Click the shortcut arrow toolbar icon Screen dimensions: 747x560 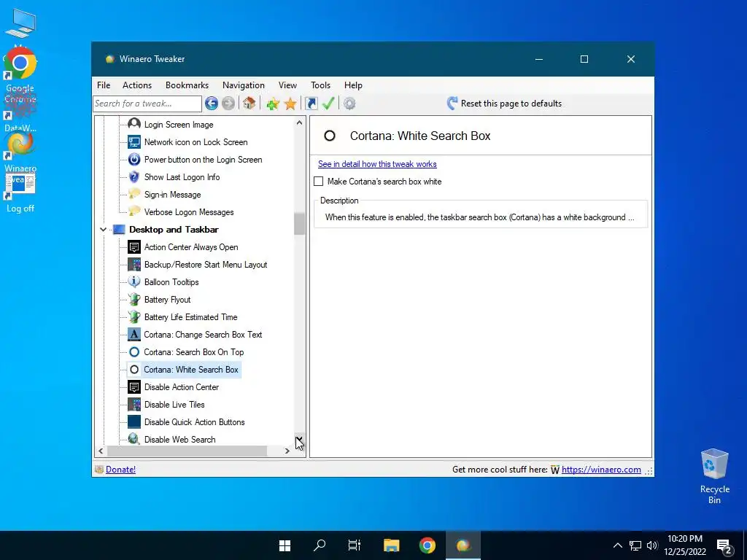(x=311, y=104)
